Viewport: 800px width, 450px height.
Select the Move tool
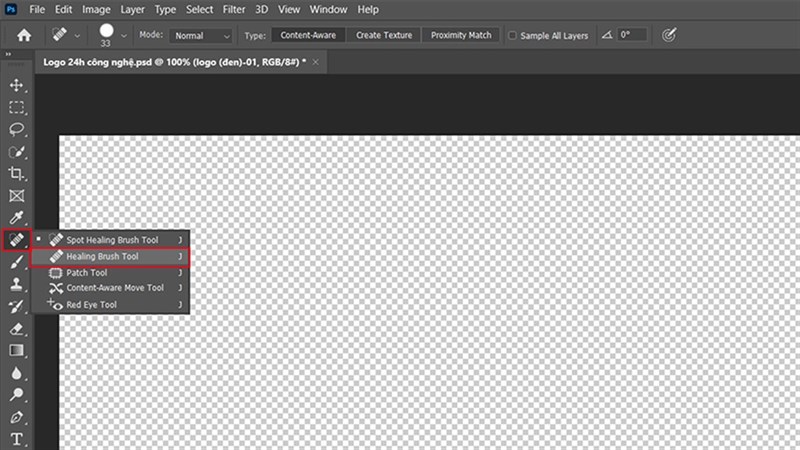click(x=16, y=85)
